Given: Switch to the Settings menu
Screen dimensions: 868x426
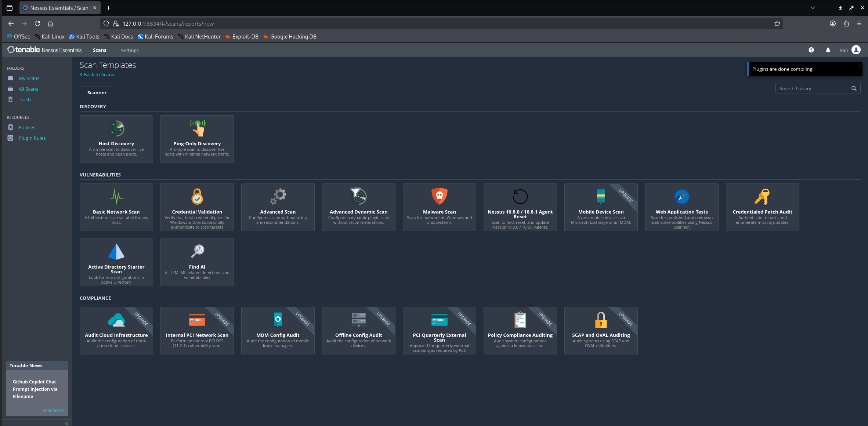Looking at the screenshot, I should pyautogui.click(x=130, y=50).
